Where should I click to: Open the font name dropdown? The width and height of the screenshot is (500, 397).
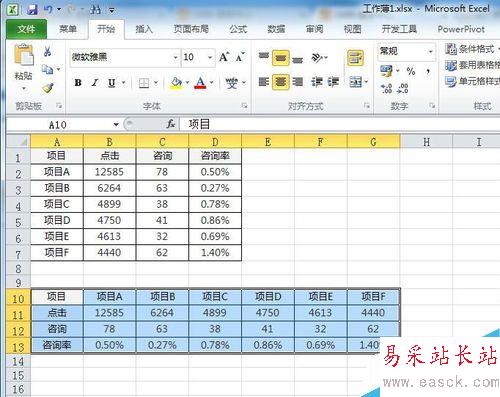click(x=175, y=57)
